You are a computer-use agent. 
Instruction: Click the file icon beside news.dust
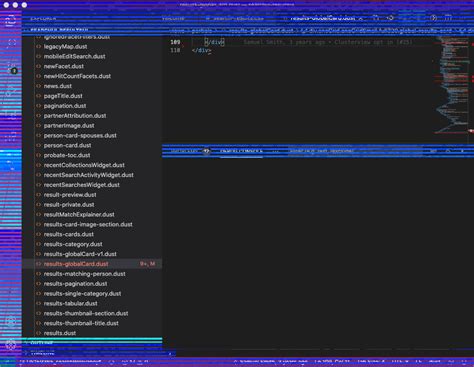pos(39,86)
